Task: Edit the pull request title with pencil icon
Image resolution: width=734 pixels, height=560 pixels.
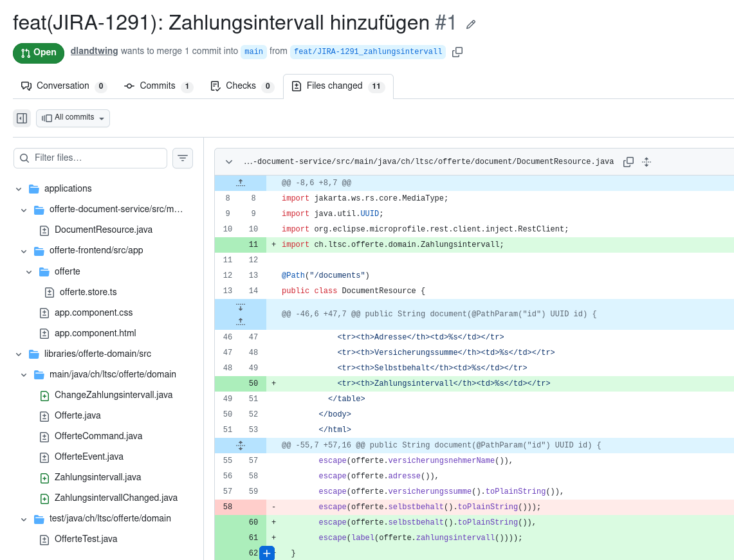Action: [471, 24]
